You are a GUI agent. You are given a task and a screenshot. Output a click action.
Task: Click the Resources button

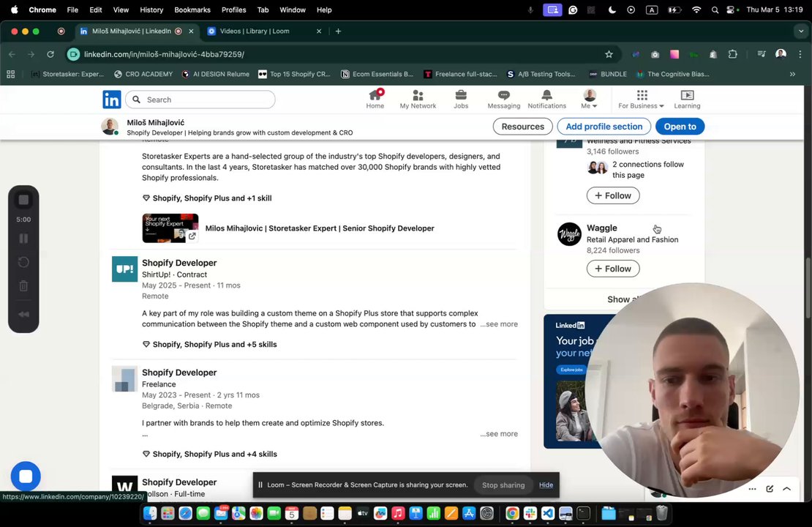(522, 127)
